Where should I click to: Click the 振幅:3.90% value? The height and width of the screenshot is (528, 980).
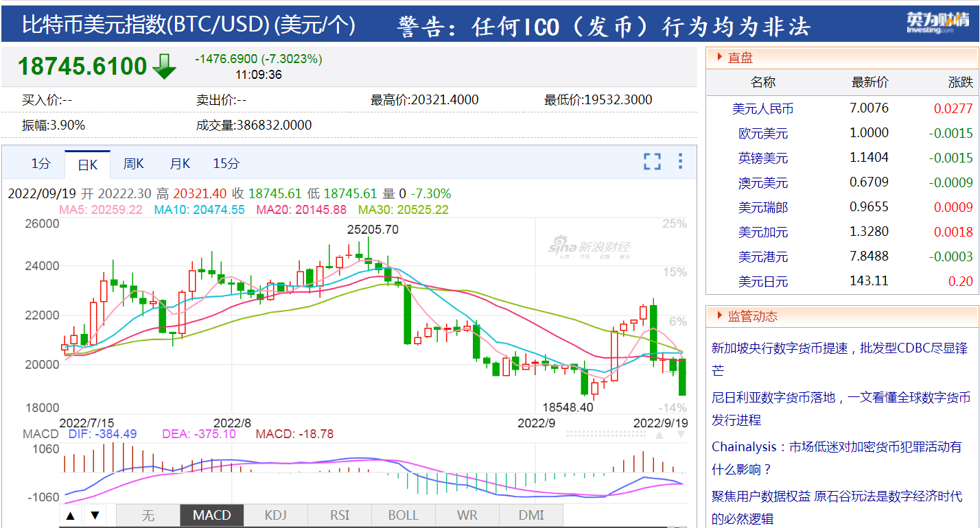54,125
